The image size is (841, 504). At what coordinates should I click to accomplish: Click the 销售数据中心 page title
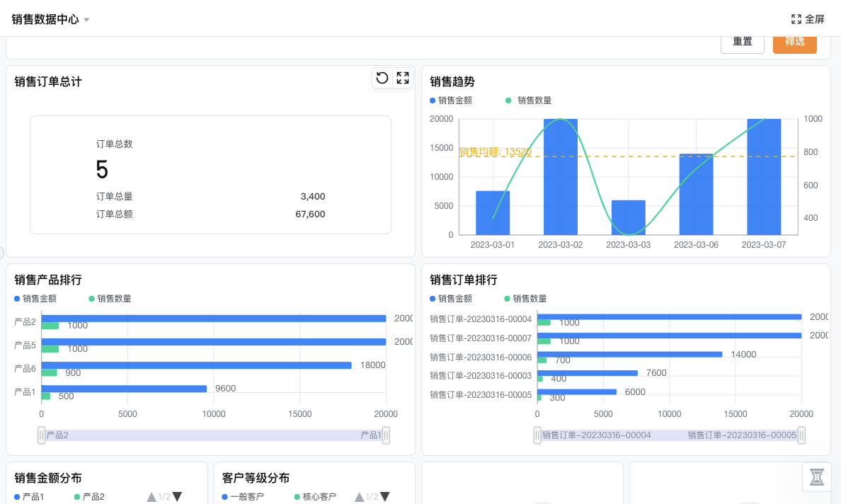[x=45, y=20]
